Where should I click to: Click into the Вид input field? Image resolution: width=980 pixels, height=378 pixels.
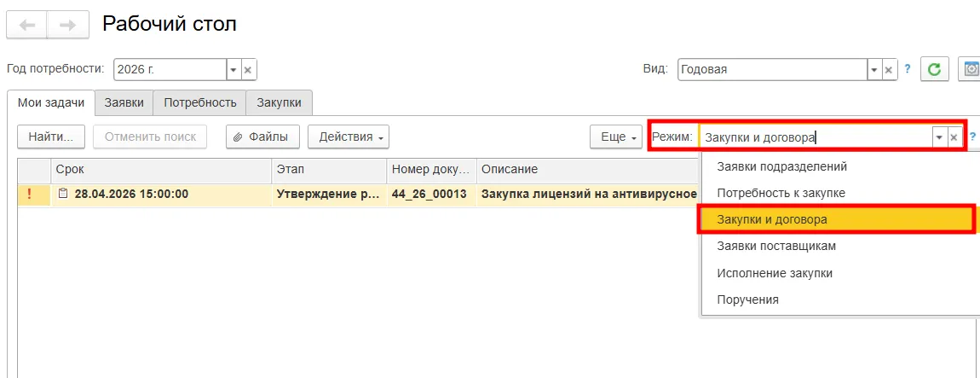click(x=772, y=70)
